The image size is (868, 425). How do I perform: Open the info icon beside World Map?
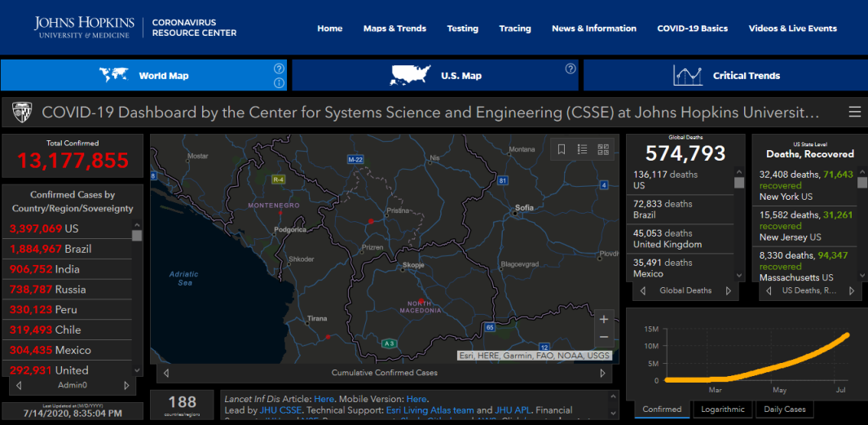[x=279, y=83]
